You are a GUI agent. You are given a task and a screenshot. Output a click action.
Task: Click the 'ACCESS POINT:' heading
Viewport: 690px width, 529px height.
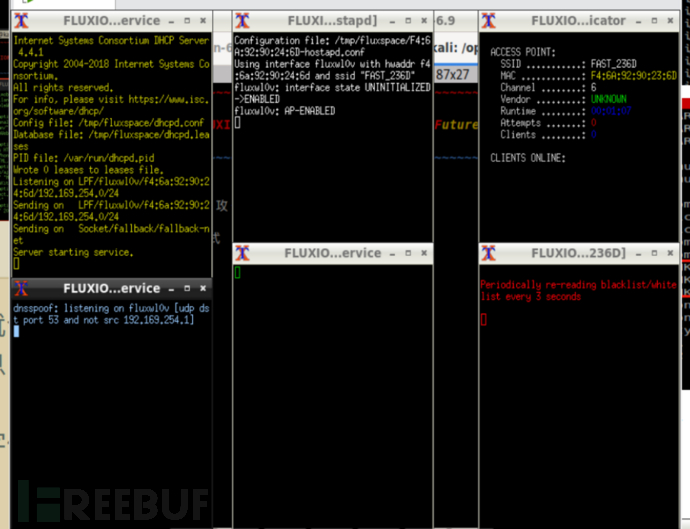pyautogui.click(x=523, y=52)
